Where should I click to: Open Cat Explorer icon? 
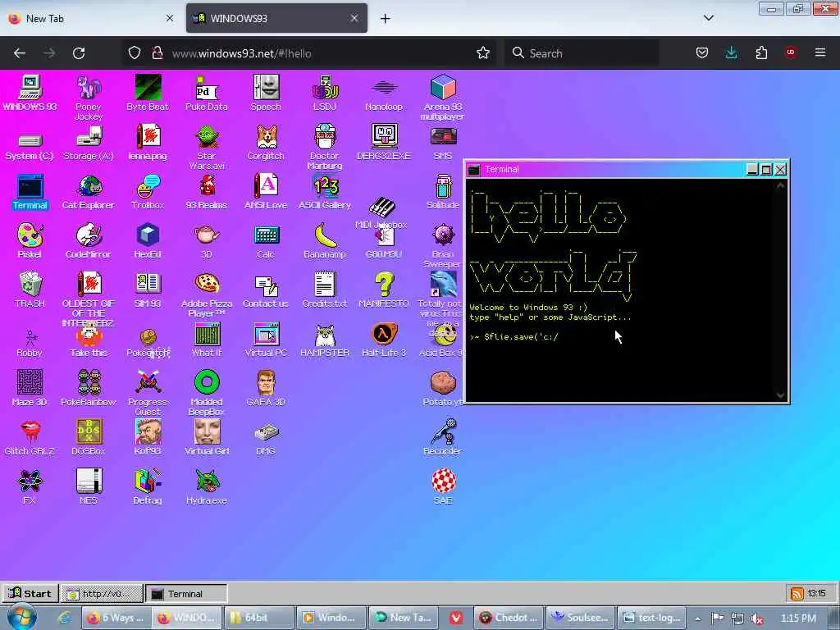point(89,192)
